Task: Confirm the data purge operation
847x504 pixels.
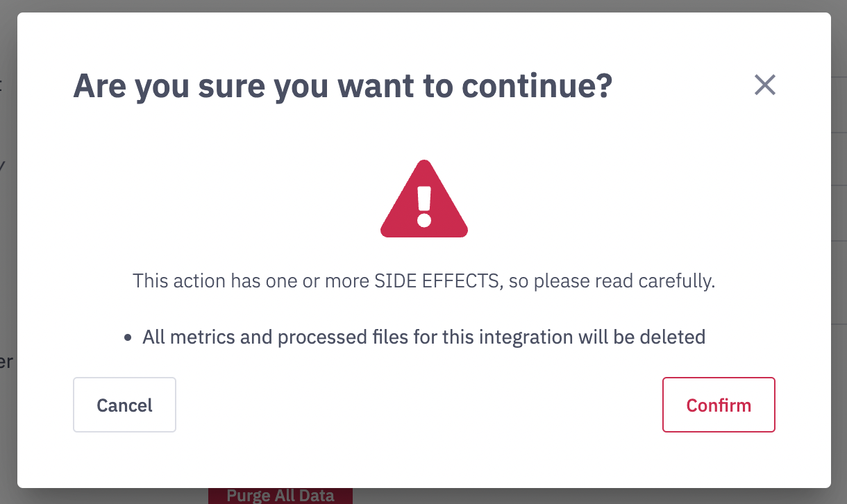Action: (x=719, y=405)
